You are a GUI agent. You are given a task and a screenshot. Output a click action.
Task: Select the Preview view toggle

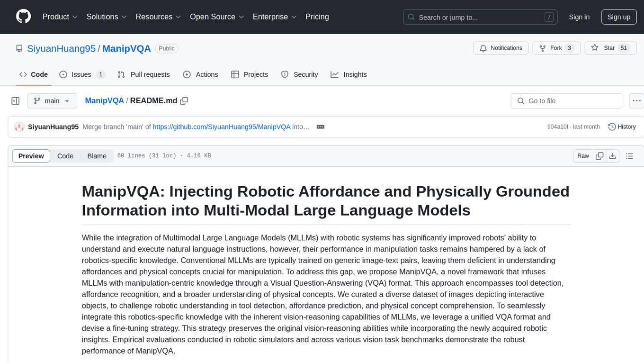point(31,156)
